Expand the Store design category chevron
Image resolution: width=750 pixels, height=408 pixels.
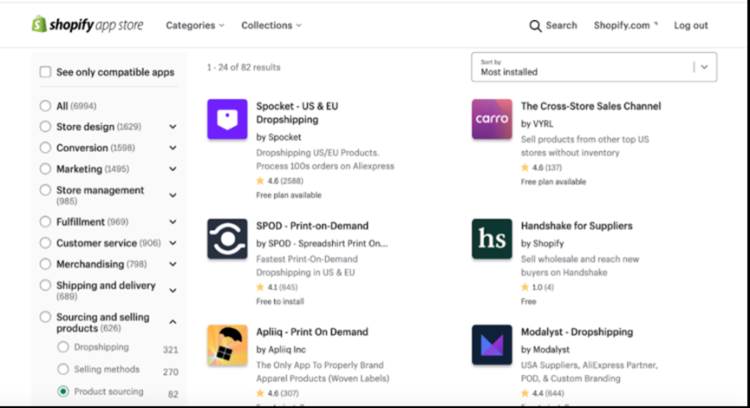coord(173,127)
